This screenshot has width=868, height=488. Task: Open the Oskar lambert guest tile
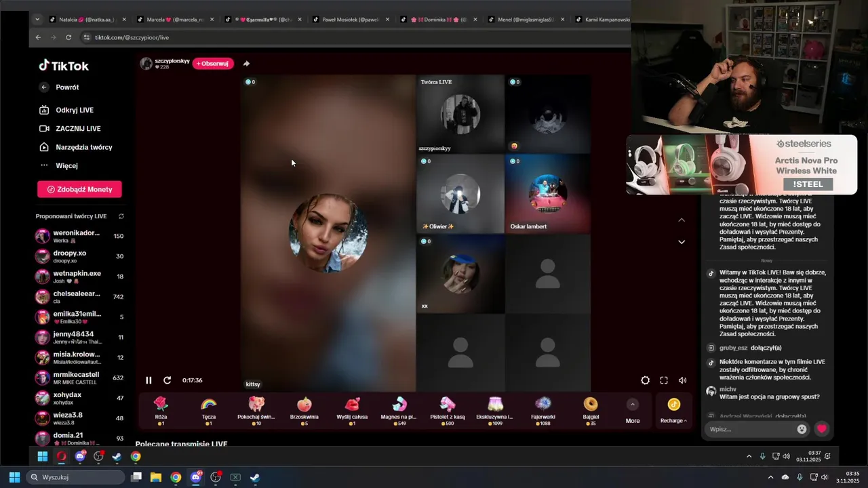click(x=547, y=194)
